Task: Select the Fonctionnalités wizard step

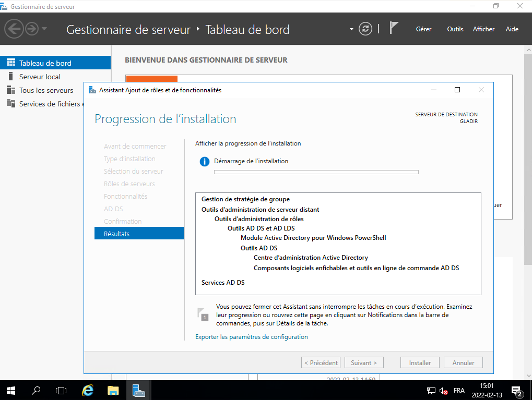Action: point(125,196)
